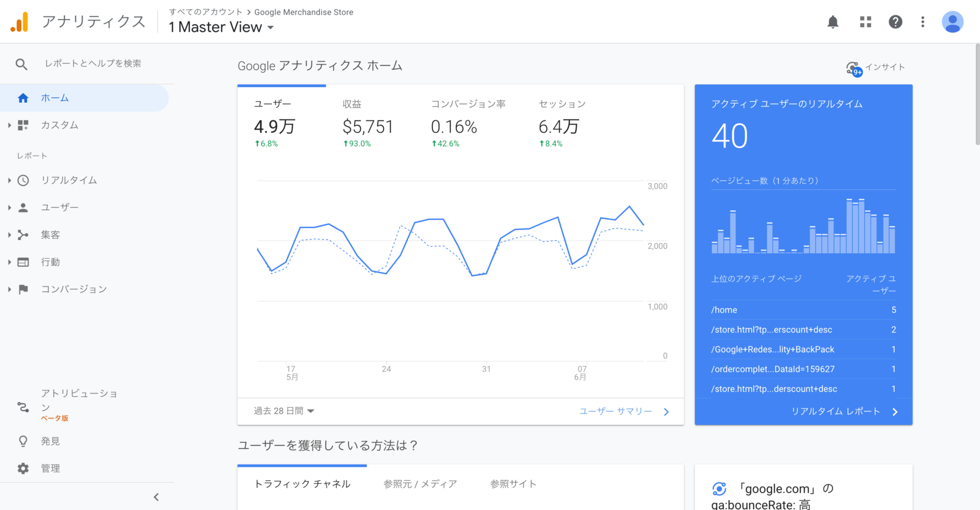Click the すべてのアカウント breadcrumb
Image resolution: width=980 pixels, height=510 pixels.
point(206,12)
